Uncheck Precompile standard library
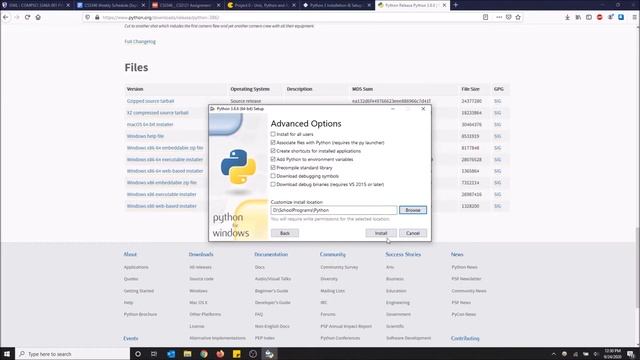Viewport: 640px width, 360px height. [273, 167]
